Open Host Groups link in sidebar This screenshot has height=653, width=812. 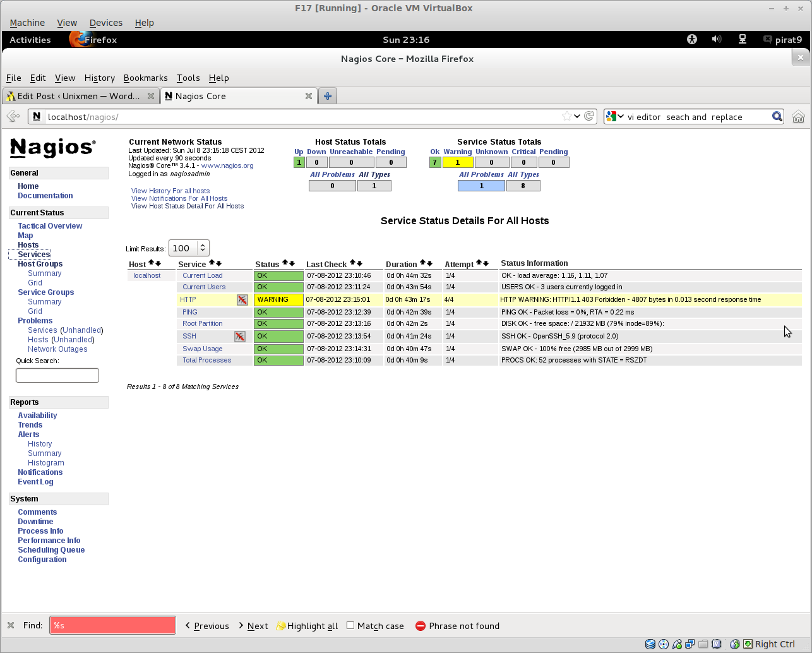point(40,263)
